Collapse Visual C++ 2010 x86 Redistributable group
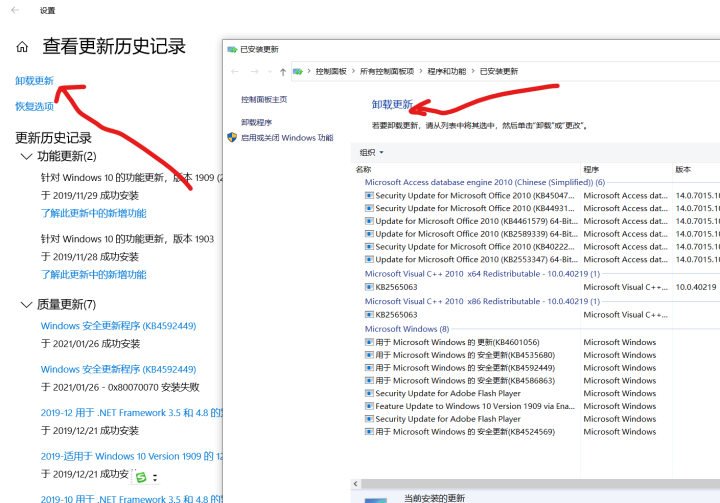 482,301
